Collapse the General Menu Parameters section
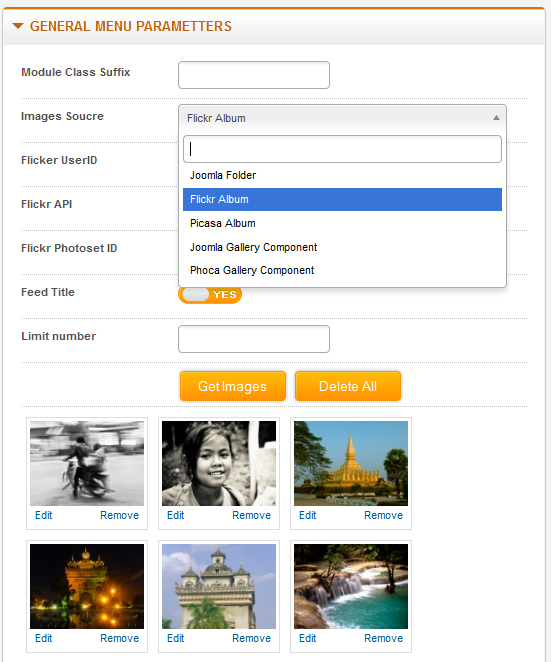The height and width of the screenshot is (662, 551). (x=18, y=26)
